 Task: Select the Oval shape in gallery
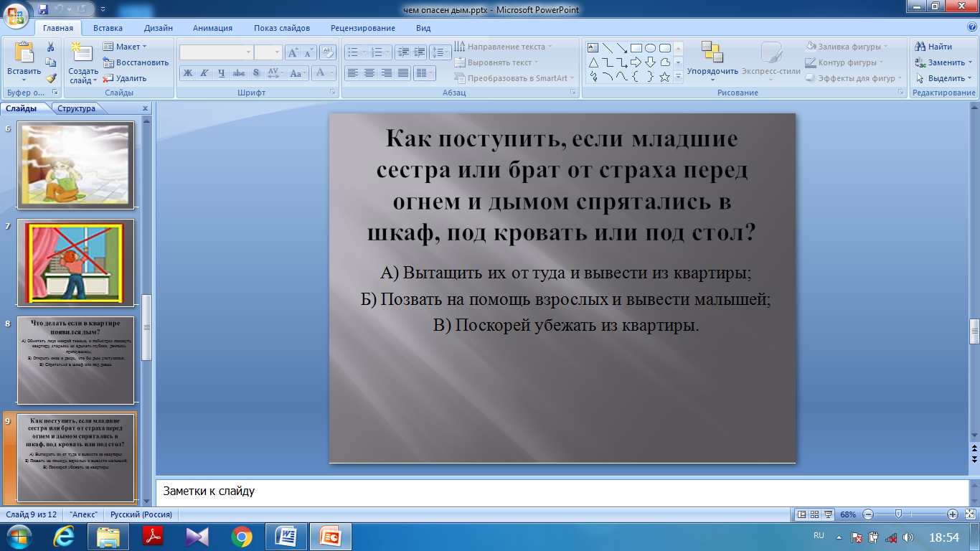(x=650, y=48)
